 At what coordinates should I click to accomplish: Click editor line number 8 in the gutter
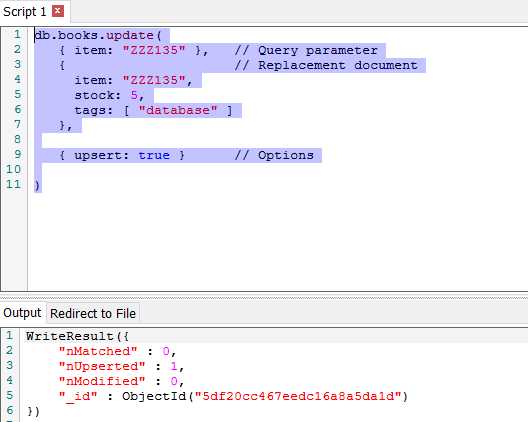[x=17, y=139]
